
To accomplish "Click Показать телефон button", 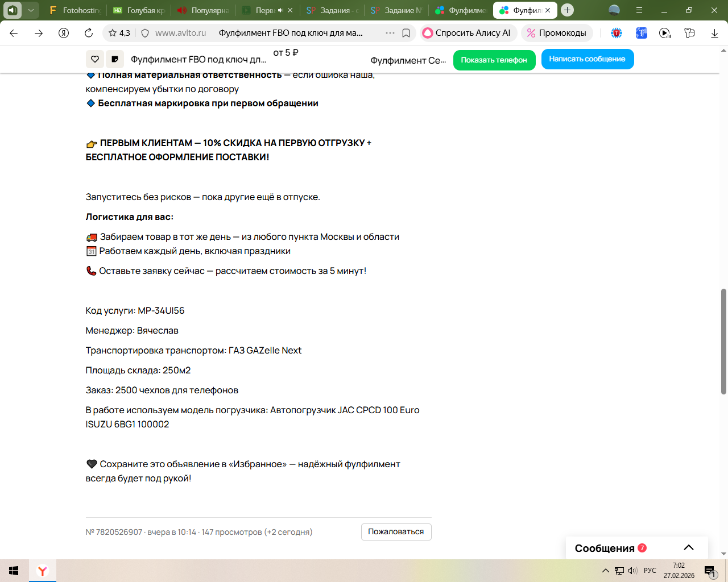I will [x=494, y=60].
